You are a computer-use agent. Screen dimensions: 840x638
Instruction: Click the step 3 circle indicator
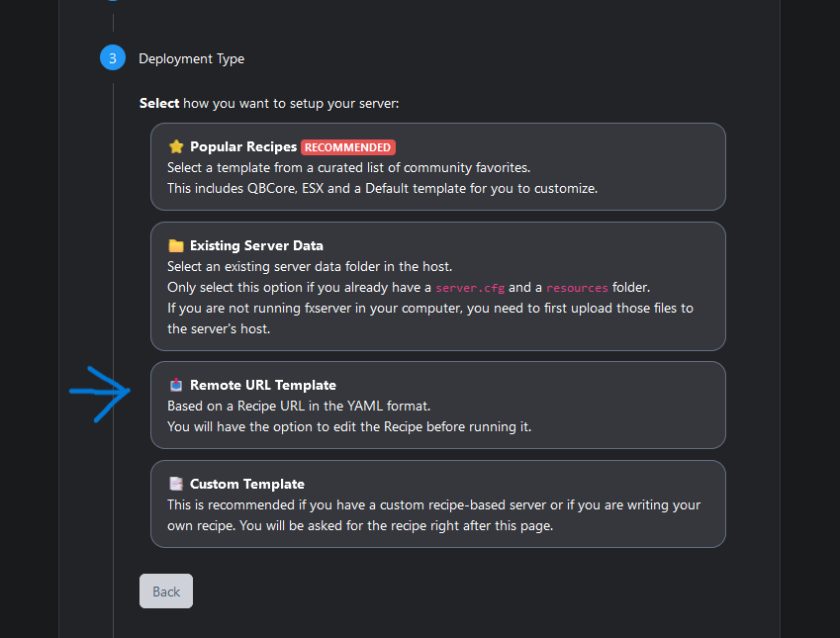coord(113,58)
